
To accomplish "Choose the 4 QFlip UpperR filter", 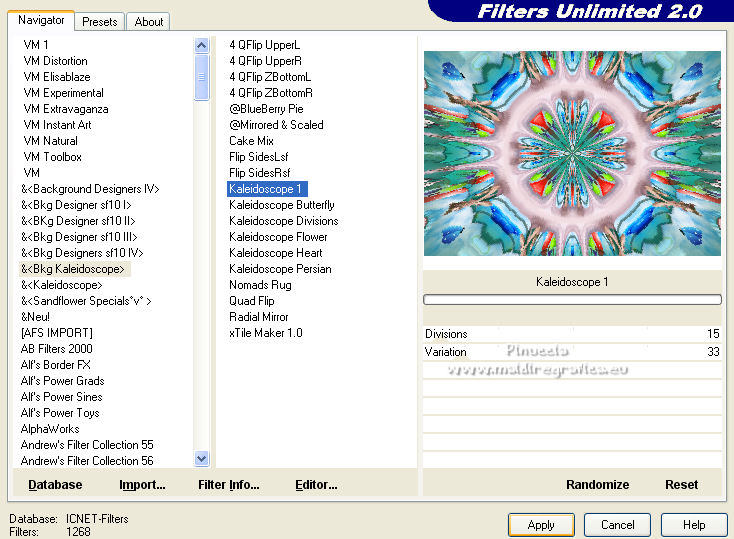I will point(265,61).
